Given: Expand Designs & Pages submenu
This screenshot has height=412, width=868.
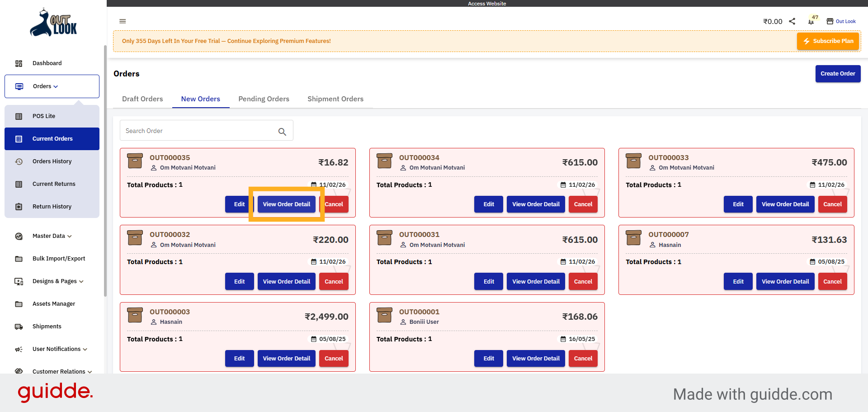Looking at the screenshot, I should pos(58,281).
